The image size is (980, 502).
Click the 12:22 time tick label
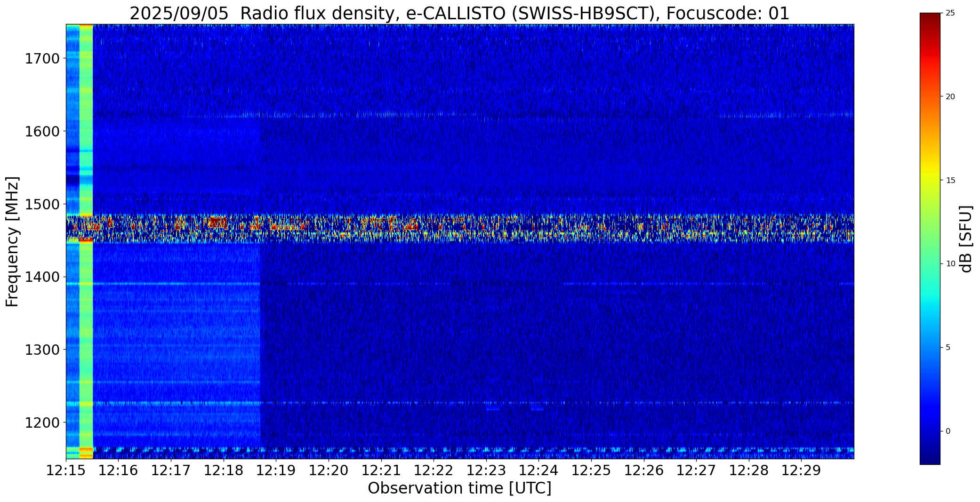(x=434, y=470)
